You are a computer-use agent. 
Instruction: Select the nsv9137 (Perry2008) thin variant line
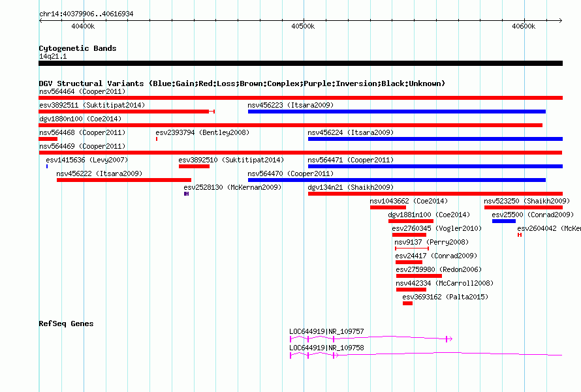click(x=412, y=249)
